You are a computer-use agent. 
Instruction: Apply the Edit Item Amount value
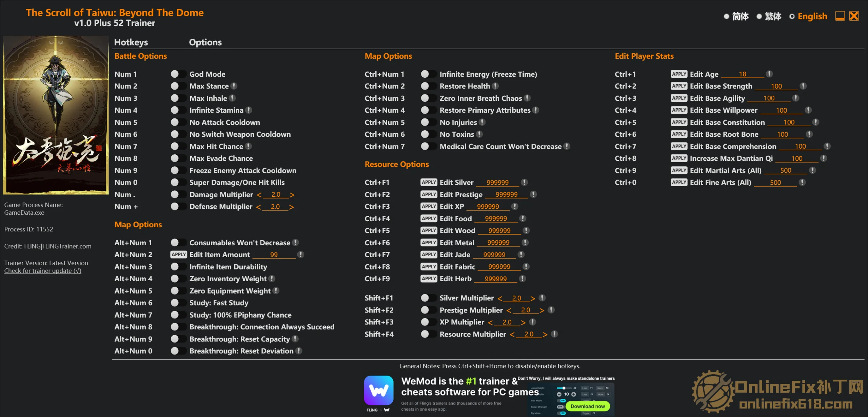[178, 254]
